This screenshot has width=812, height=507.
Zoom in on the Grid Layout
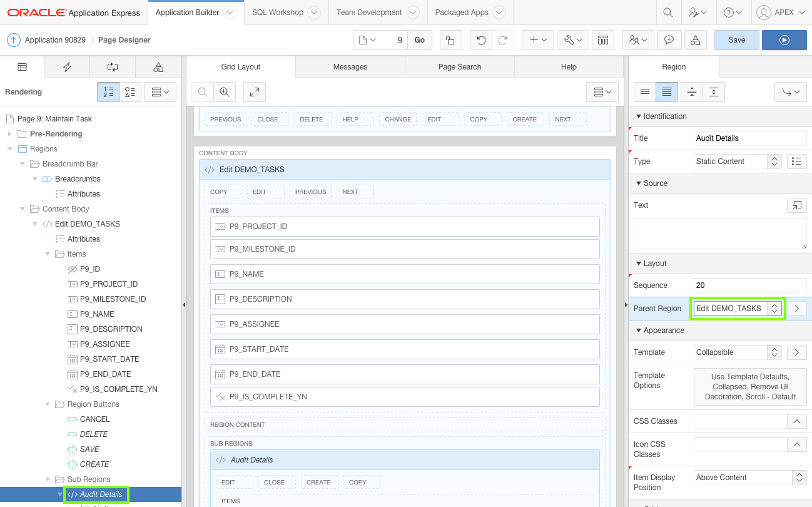pos(224,91)
